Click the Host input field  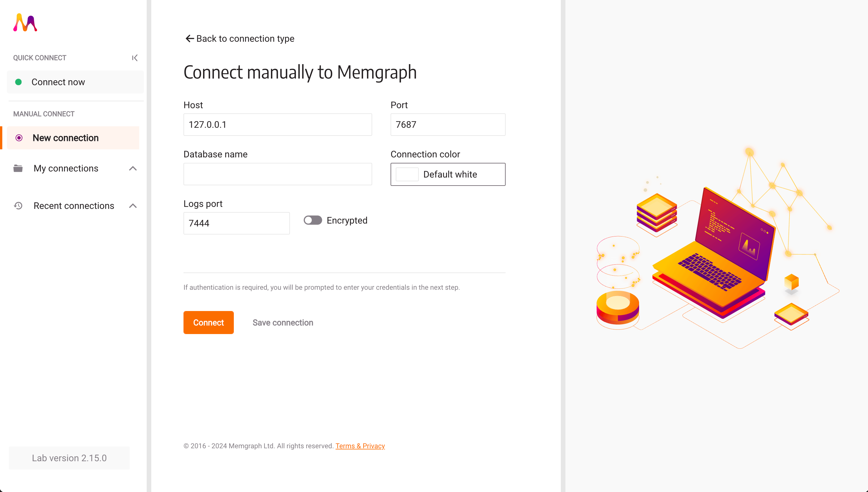[278, 125]
